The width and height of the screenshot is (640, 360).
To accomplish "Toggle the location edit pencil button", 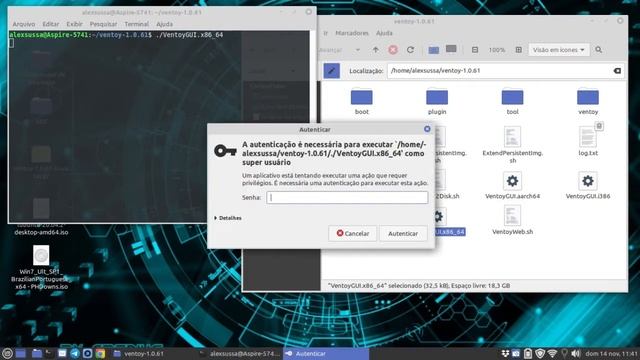I will click(331, 71).
